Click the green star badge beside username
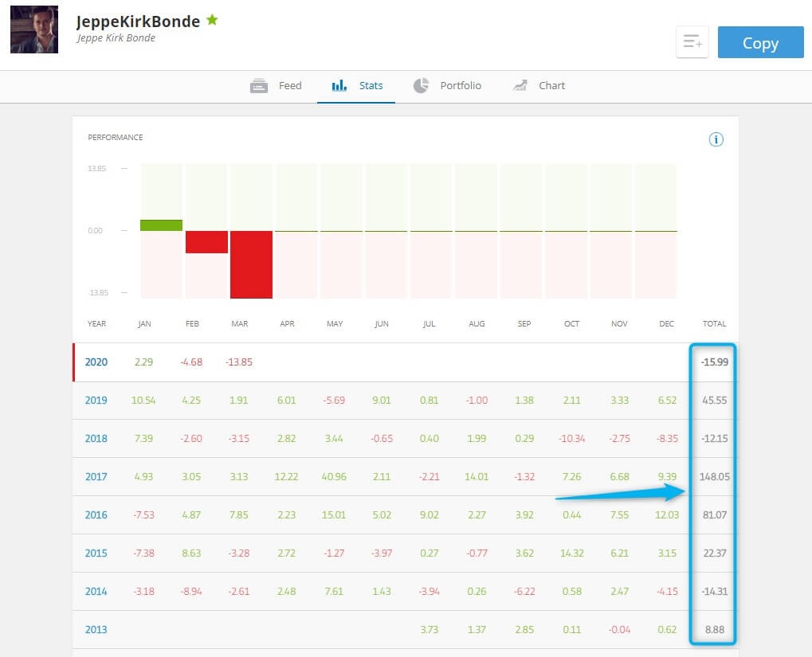The height and width of the screenshot is (657, 812). (212, 21)
